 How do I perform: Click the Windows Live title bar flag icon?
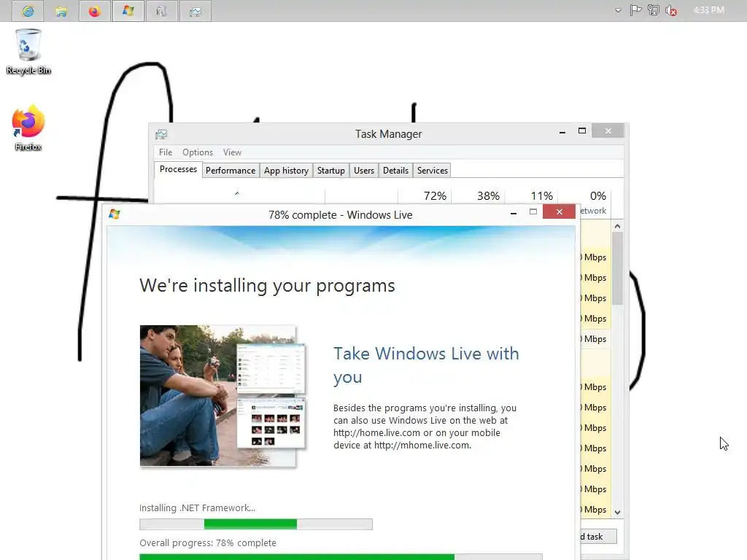tap(115, 214)
